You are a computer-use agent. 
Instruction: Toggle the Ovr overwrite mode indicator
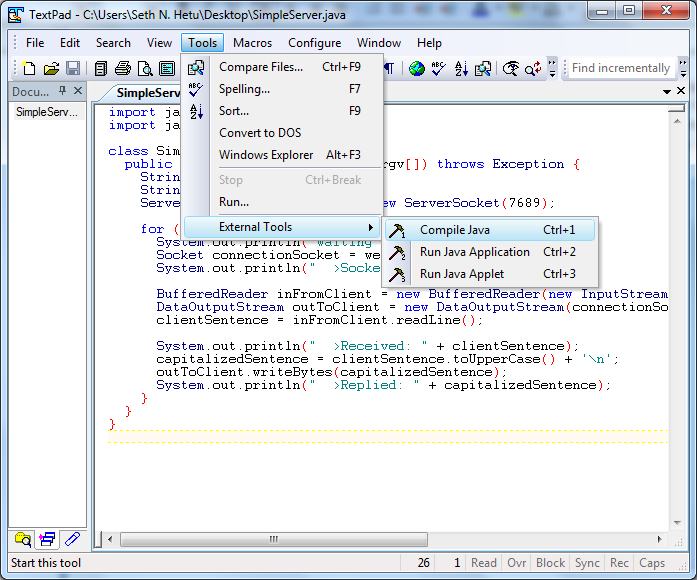pyautogui.click(x=516, y=563)
